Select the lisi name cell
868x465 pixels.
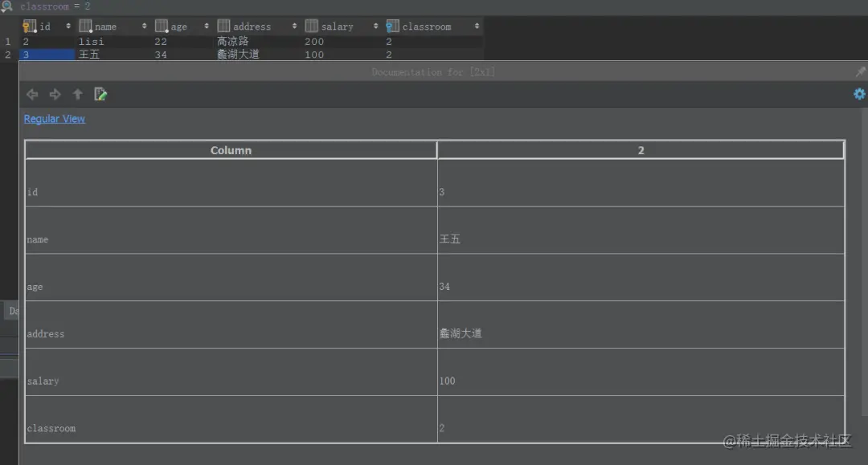coord(113,42)
